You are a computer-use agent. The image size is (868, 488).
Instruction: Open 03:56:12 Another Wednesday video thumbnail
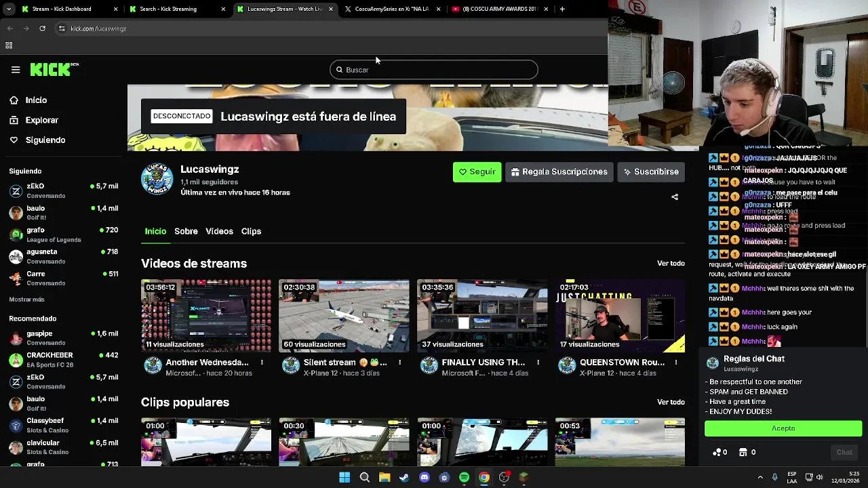(x=206, y=316)
